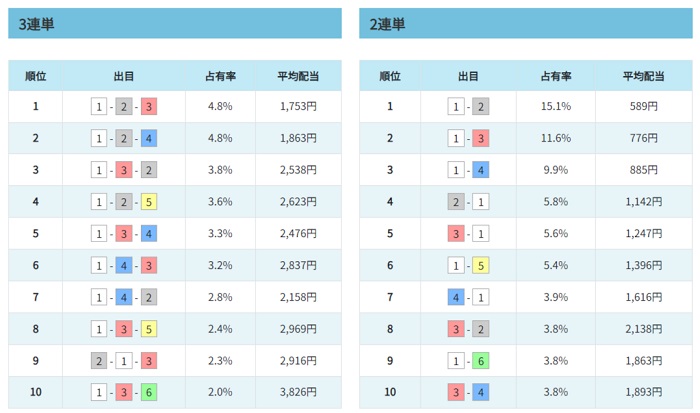The width and height of the screenshot is (700, 413).
Task: Click 出目 column header in 3連単 table
Action: tap(124, 76)
